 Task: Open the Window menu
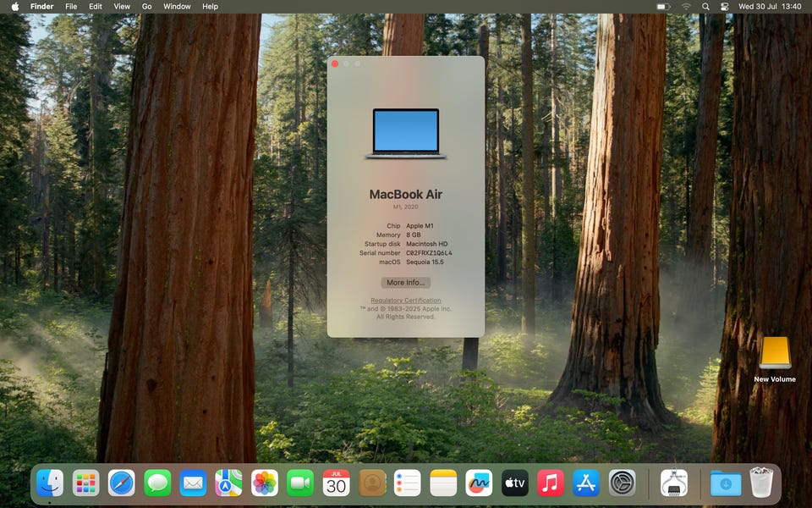coord(177,7)
